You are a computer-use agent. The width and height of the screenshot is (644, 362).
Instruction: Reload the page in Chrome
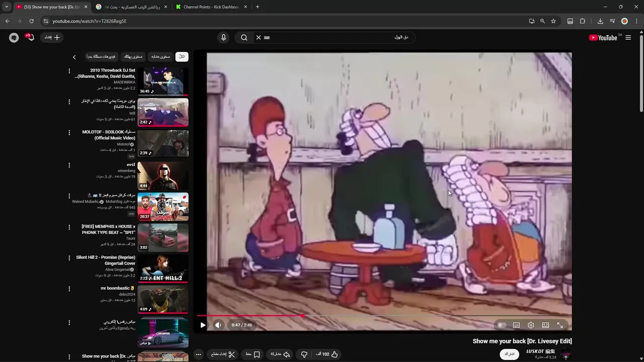31,21
